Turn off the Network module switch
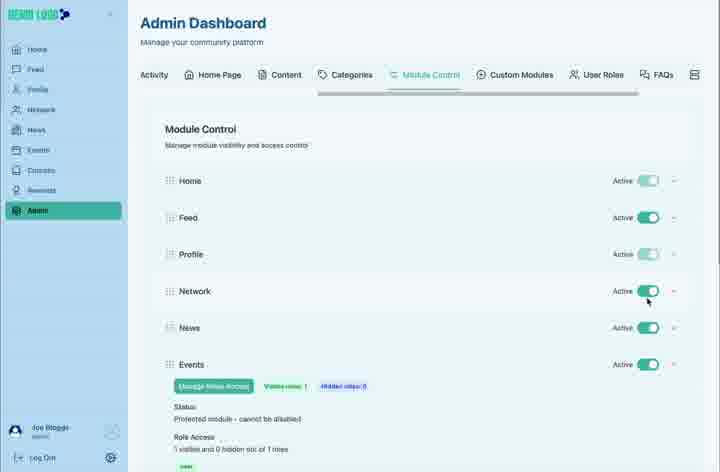This screenshot has height=472, width=720. tap(648, 291)
